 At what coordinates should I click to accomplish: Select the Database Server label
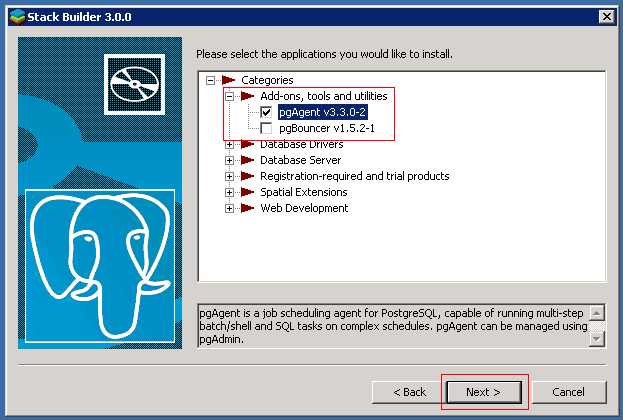pyautogui.click(x=301, y=160)
